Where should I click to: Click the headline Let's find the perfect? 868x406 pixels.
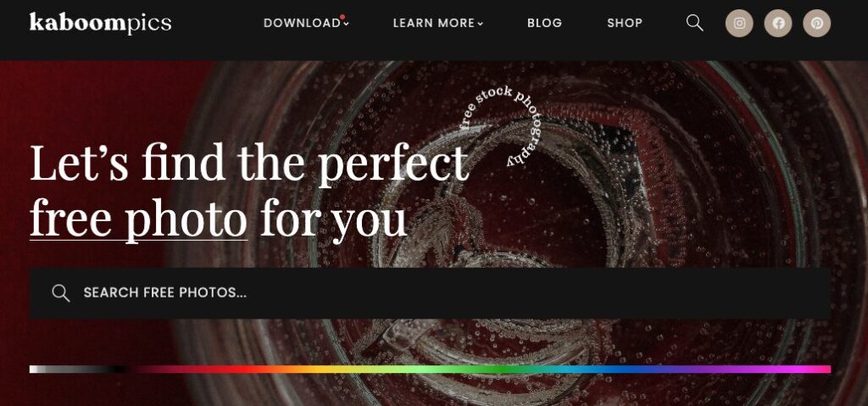point(249,162)
